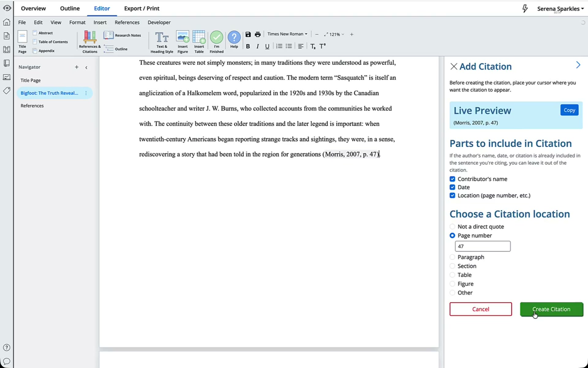Toggle the Abstract checkbox
Screen dimensions: 588x368
[x=35, y=33]
